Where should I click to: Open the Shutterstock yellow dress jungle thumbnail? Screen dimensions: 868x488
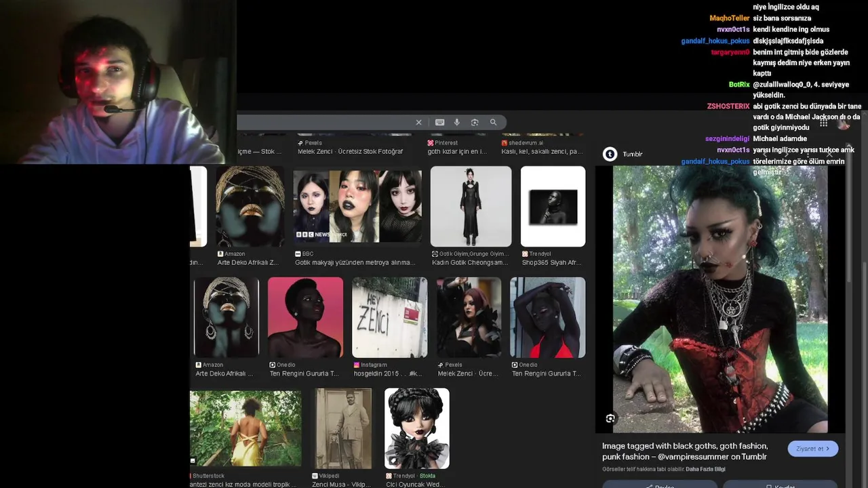[x=245, y=428]
